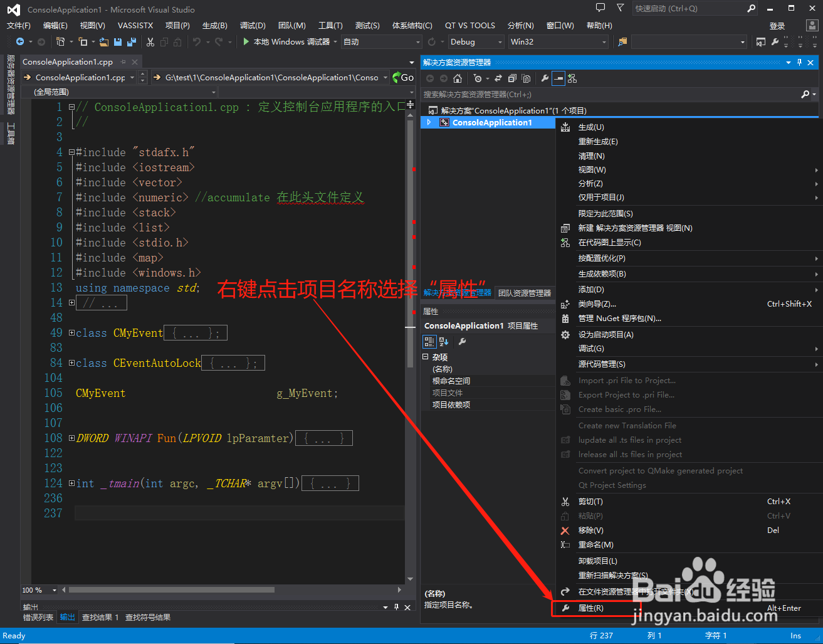Click the Home icon in Solution Explorer
Viewport: 823px width, 644px height.
point(457,78)
